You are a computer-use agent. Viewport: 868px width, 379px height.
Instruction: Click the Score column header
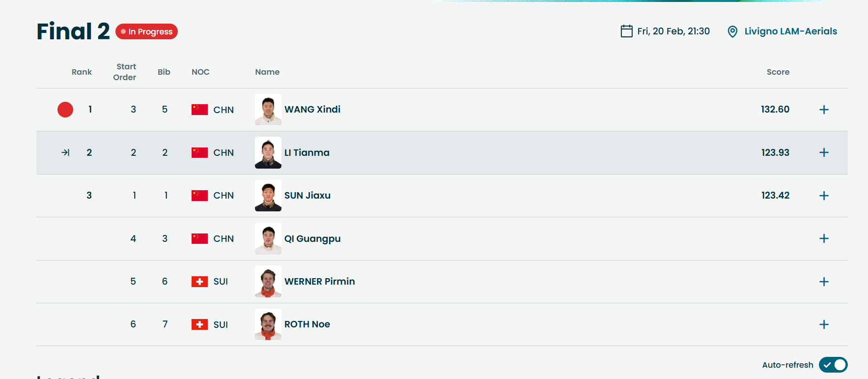click(778, 72)
